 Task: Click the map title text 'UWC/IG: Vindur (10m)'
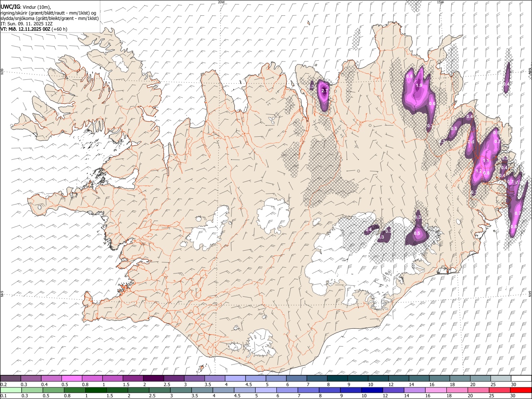[26, 7]
